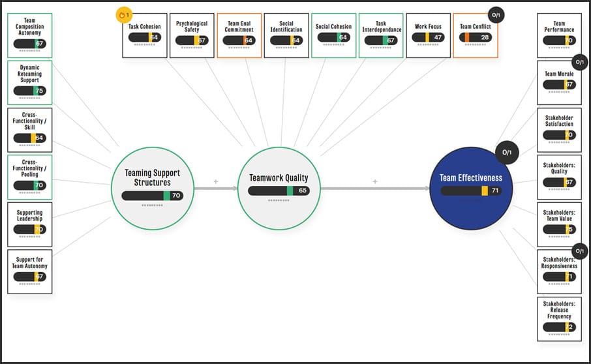Select the Team Goal Commitment card
This screenshot has height=364, width=591.
click(239, 35)
